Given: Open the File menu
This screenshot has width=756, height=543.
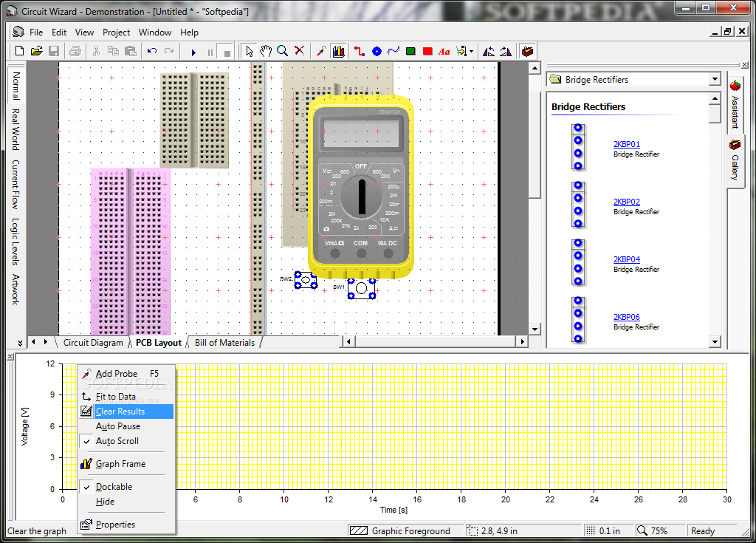Looking at the screenshot, I should [36, 33].
